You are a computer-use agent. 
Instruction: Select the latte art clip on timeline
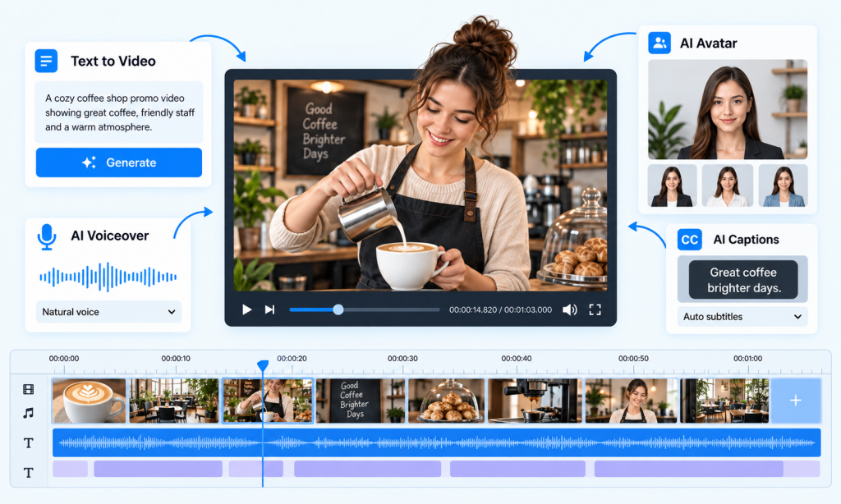[x=89, y=401]
